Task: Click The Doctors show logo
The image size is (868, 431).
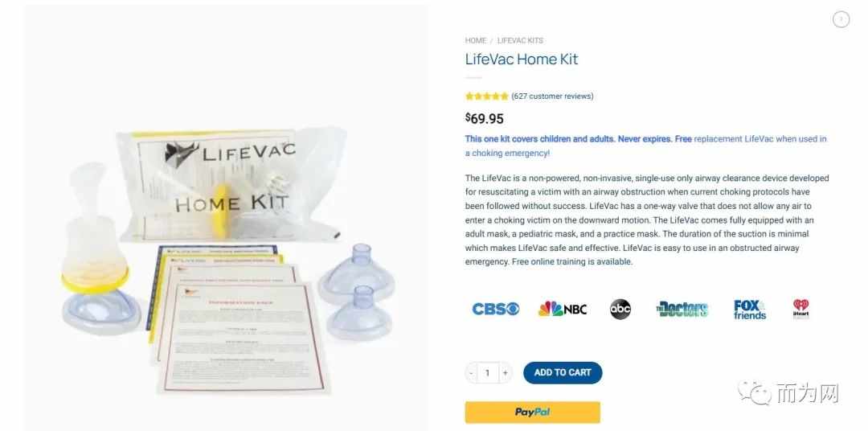Action: [x=682, y=309]
